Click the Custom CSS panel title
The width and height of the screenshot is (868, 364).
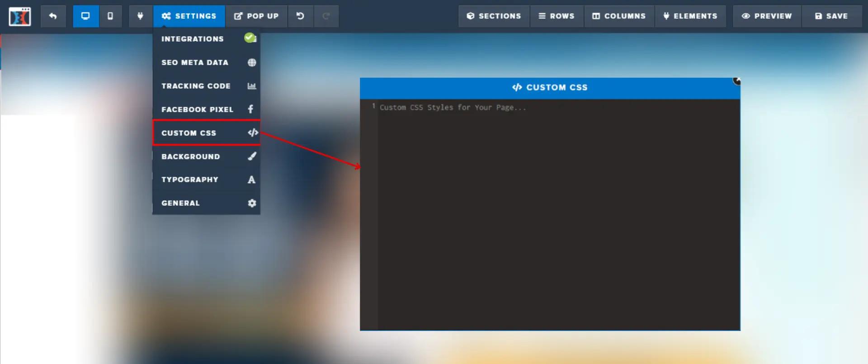click(x=550, y=87)
